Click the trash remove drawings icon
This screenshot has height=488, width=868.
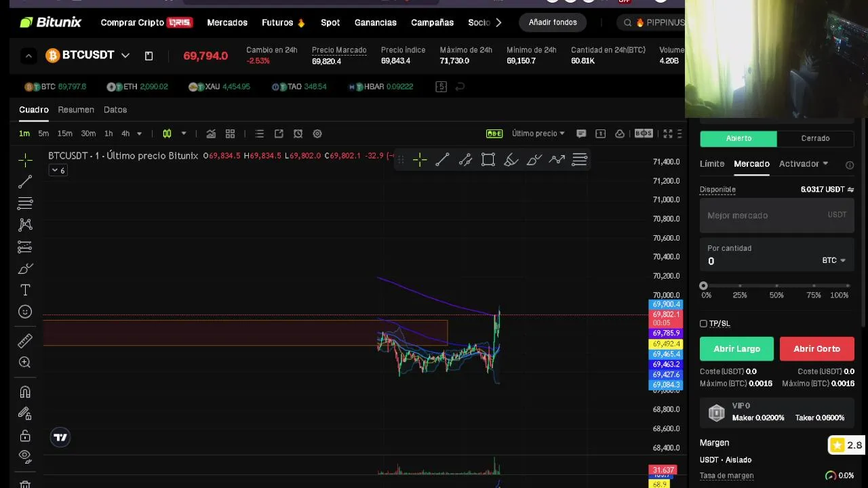25,484
